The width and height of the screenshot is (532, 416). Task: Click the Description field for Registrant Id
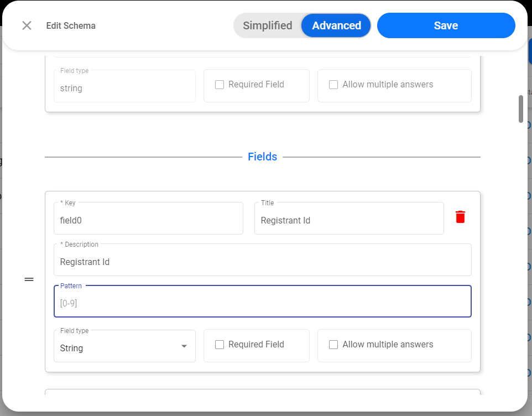263,259
